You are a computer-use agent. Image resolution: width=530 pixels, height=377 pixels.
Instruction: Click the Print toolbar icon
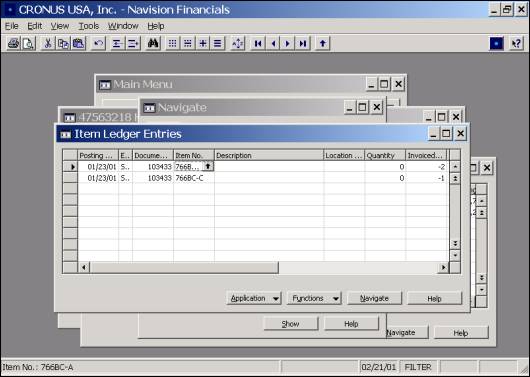coord(14,43)
